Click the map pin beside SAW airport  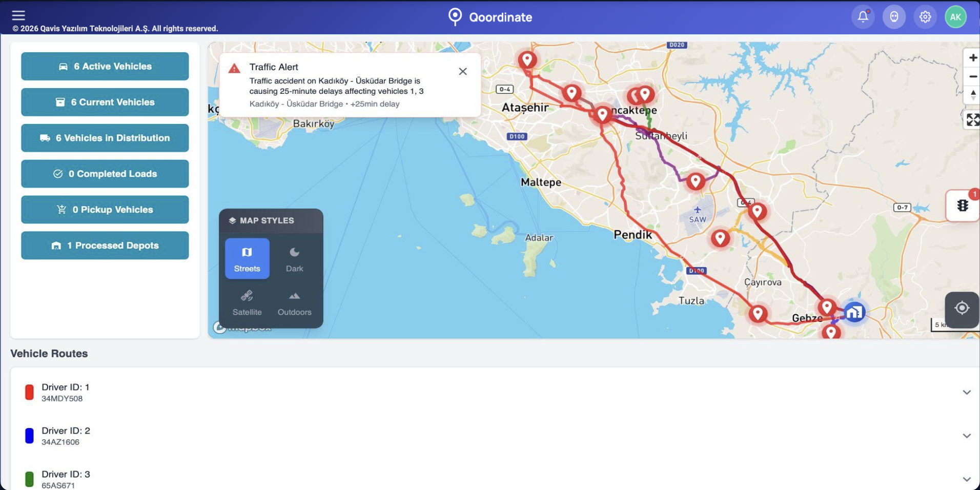[x=696, y=181]
